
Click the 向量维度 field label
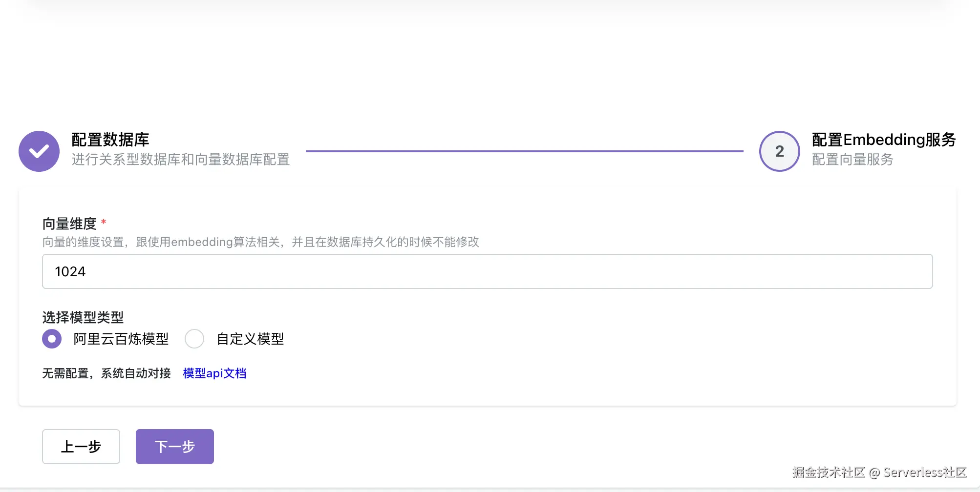pos(69,224)
